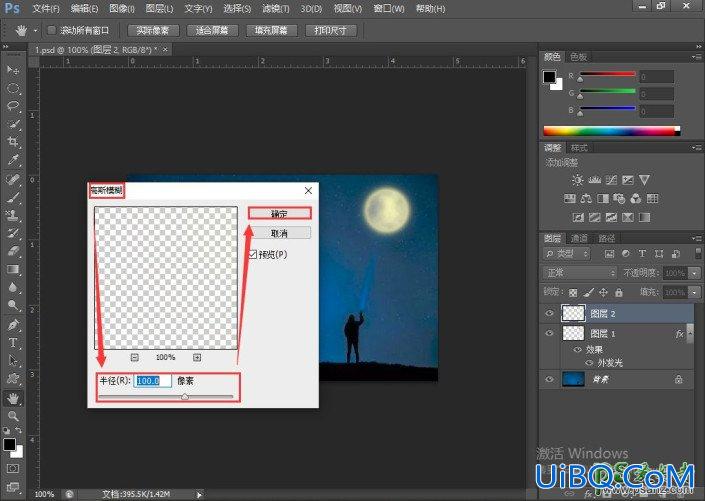Select the Gradient tool
This screenshot has height=501, width=705.
[13, 269]
